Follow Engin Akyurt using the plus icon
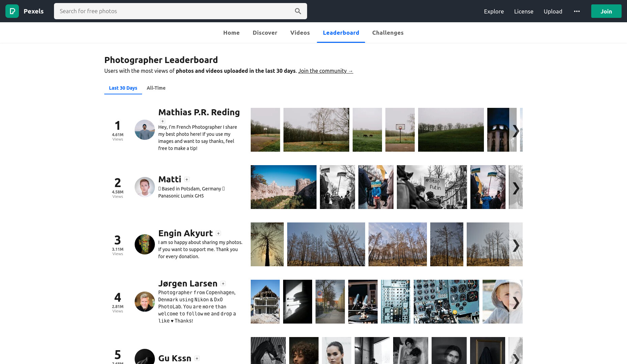This screenshot has width=627, height=364. coord(218,233)
